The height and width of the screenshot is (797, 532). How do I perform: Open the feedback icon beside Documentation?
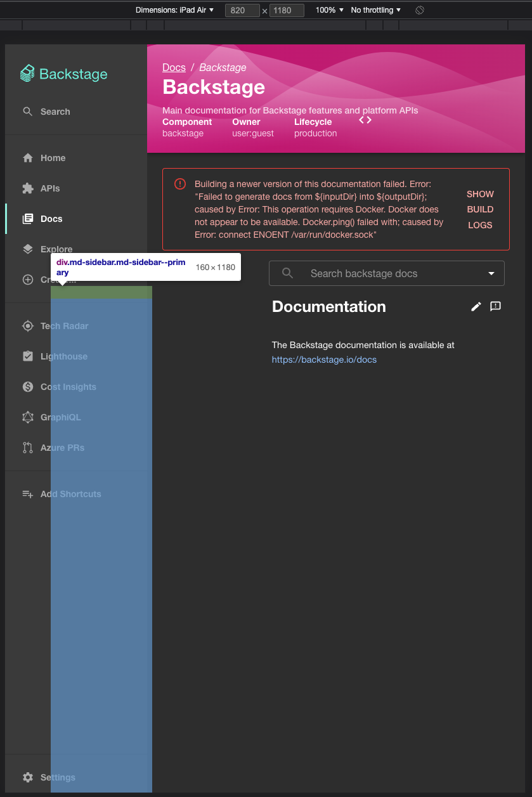495,306
